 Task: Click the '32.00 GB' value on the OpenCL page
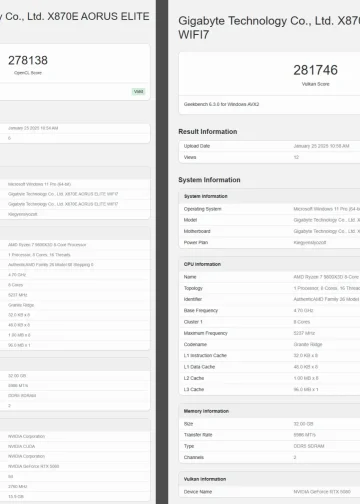point(17,376)
